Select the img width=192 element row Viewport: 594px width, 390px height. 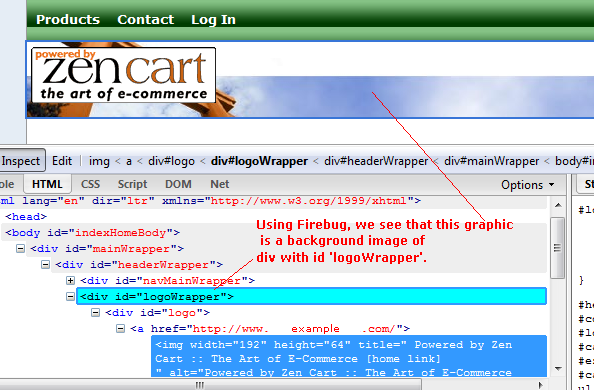(349, 356)
